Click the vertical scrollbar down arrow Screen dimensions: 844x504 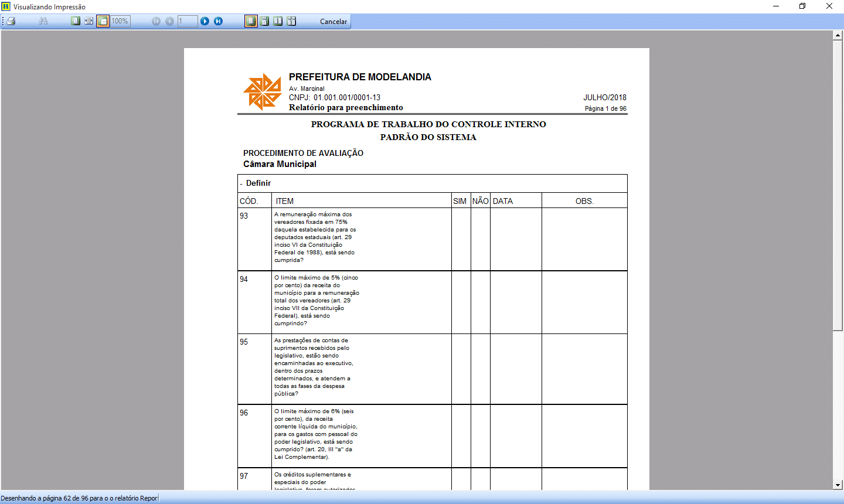(x=838, y=485)
